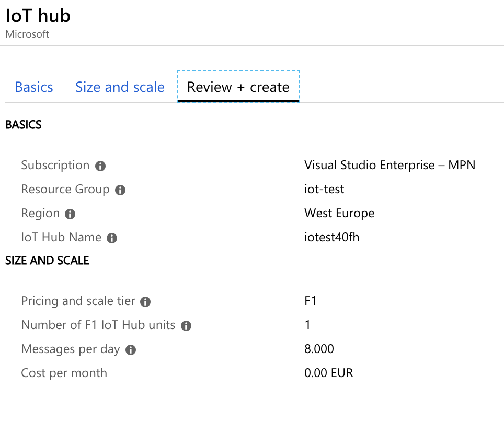This screenshot has width=504, height=423.
Task: Click the region value West Europe
Action: (339, 213)
